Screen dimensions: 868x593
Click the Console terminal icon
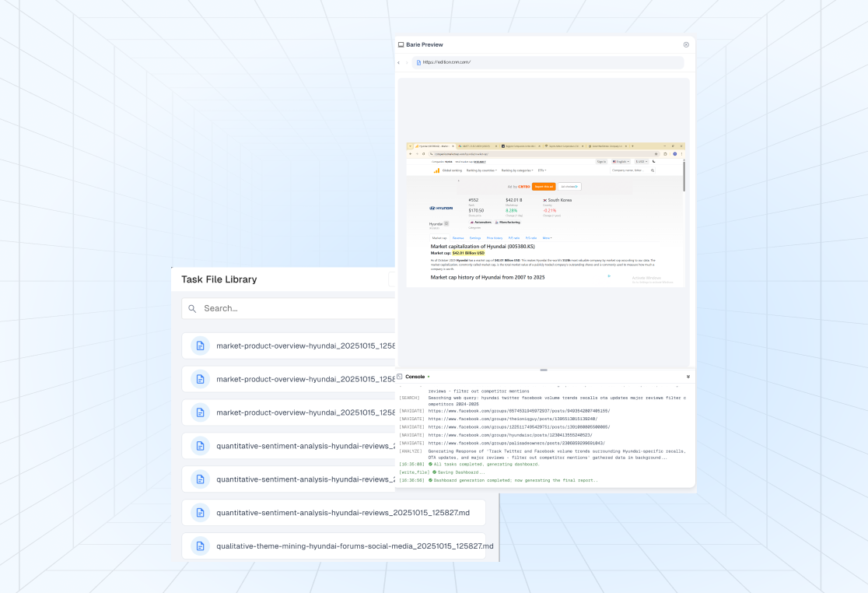click(400, 377)
